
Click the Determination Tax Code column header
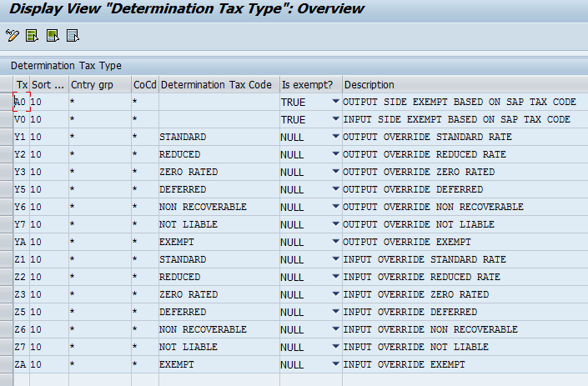[217, 85]
